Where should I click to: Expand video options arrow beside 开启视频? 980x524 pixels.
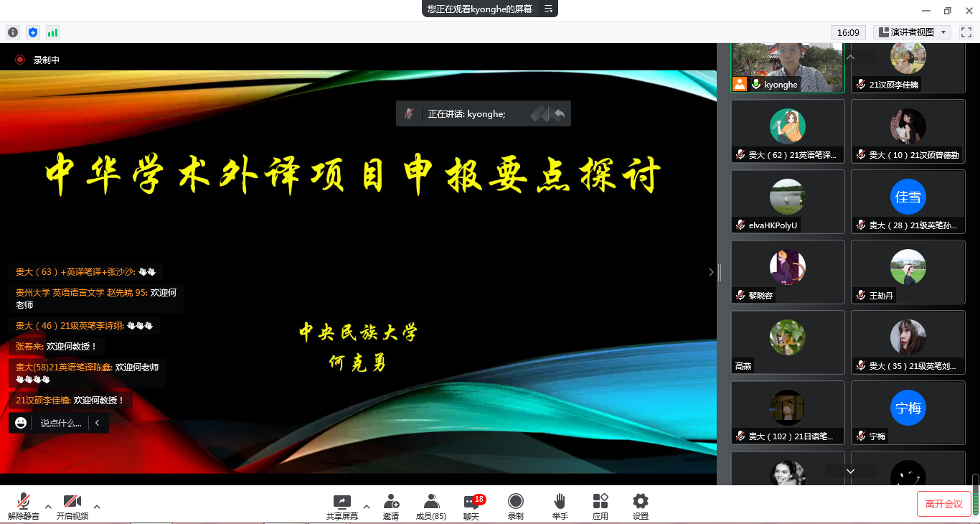pos(97,507)
